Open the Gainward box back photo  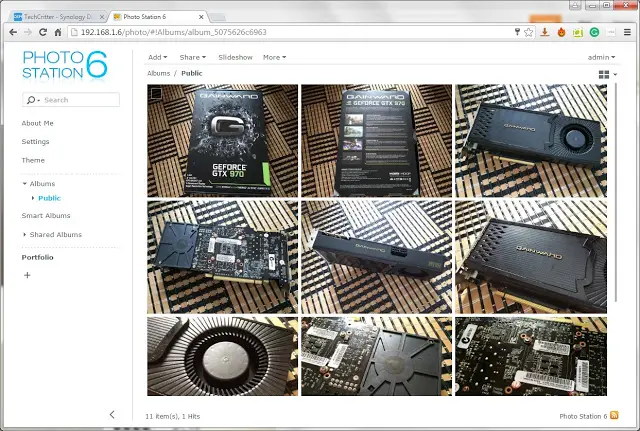pos(376,141)
